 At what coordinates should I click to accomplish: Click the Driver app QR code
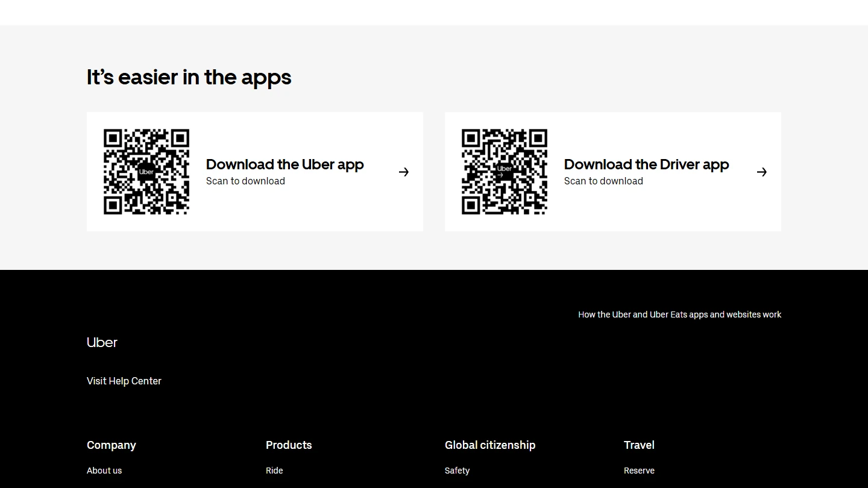click(505, 172)
